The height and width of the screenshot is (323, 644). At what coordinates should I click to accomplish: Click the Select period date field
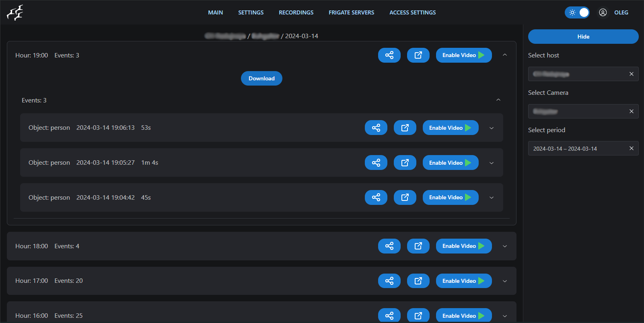click(577, 149)
